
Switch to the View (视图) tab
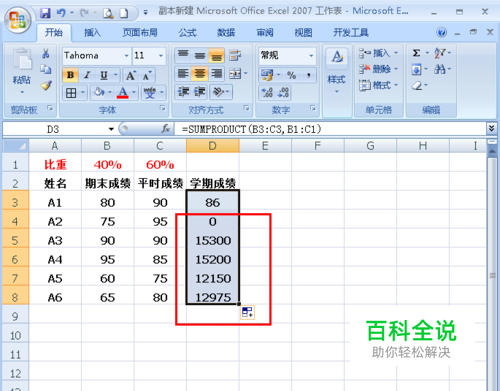(x=303, y=33)
